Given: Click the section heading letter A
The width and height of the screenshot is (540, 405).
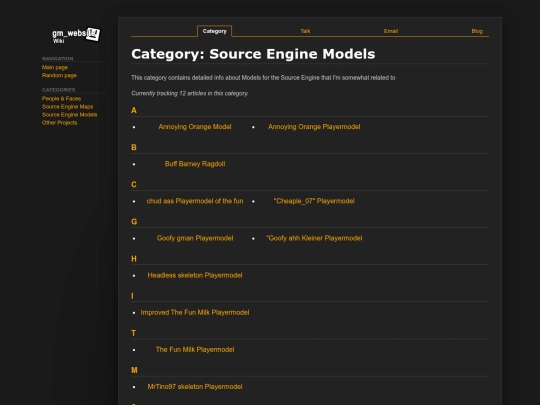Looking at the screenshot, I should pyautogui.click(x=134, y=111).
